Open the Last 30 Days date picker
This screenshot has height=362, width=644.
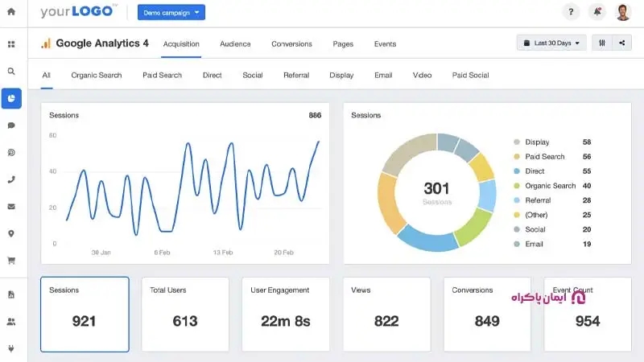551,43
